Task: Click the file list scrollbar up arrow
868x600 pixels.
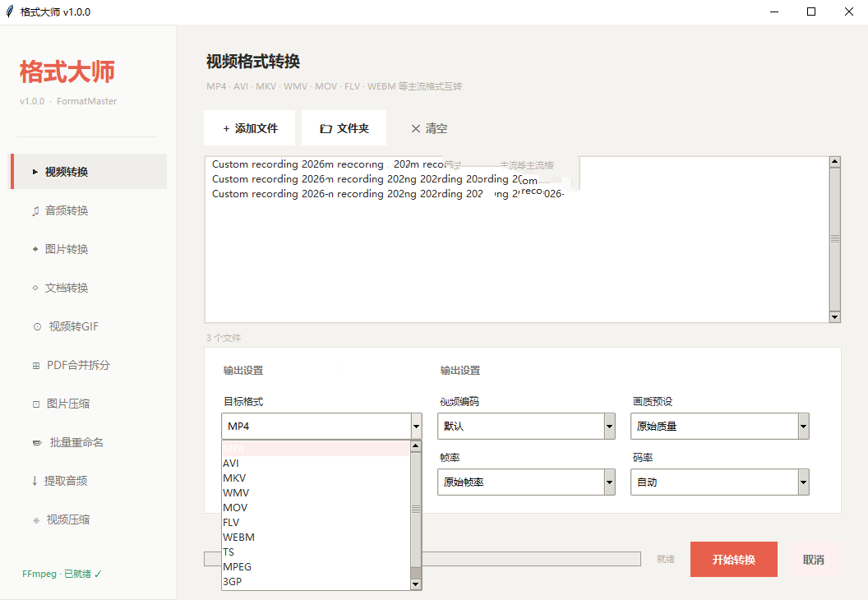Action: pyautogui.click(x=835, y=162)
